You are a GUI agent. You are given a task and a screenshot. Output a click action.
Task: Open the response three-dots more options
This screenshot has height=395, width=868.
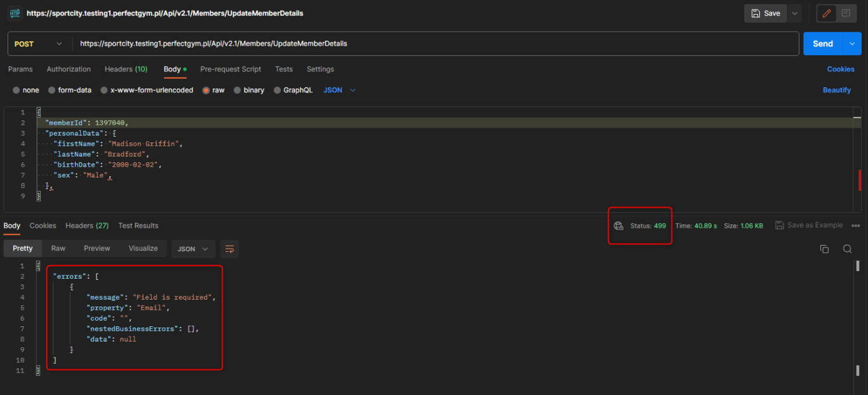(x=855, y=226)
